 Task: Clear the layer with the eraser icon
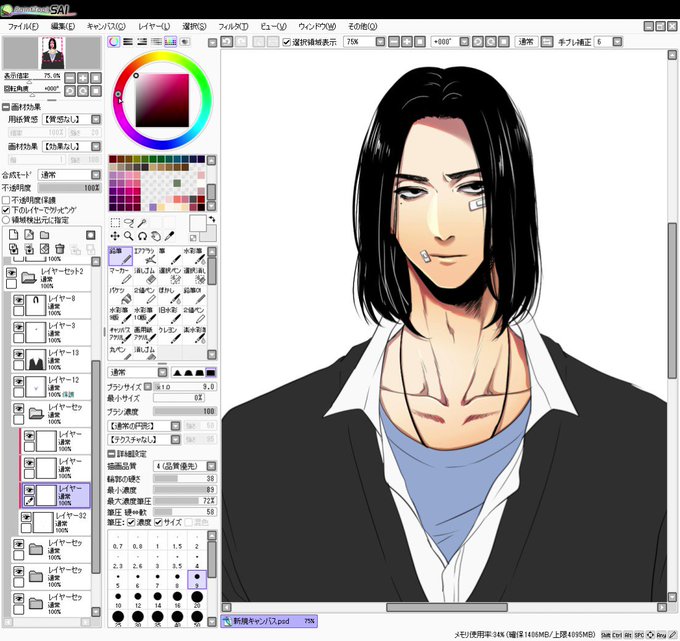(x=44, y=249)
